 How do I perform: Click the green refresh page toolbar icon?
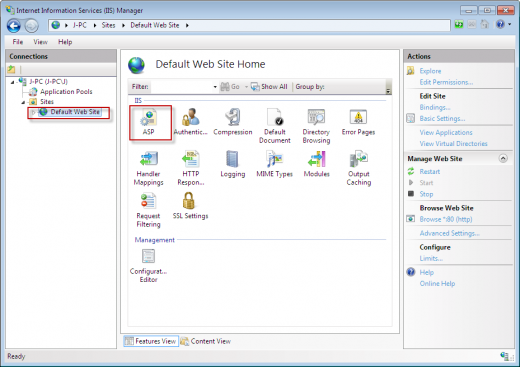click(459, 24)
